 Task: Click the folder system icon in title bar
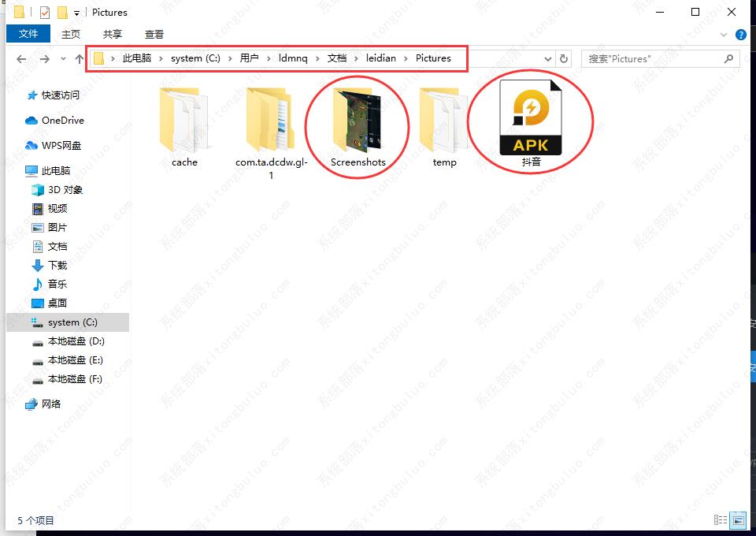click(x=19, y=12)
